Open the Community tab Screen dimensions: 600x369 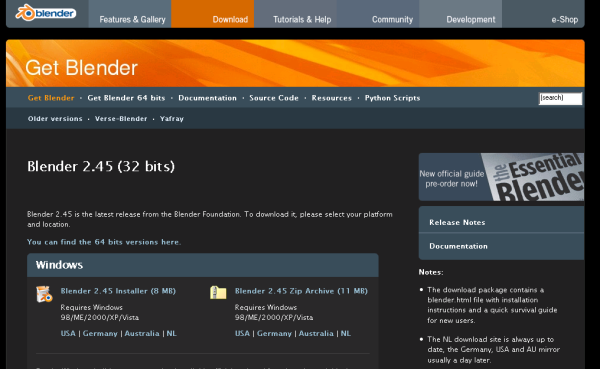378,14
